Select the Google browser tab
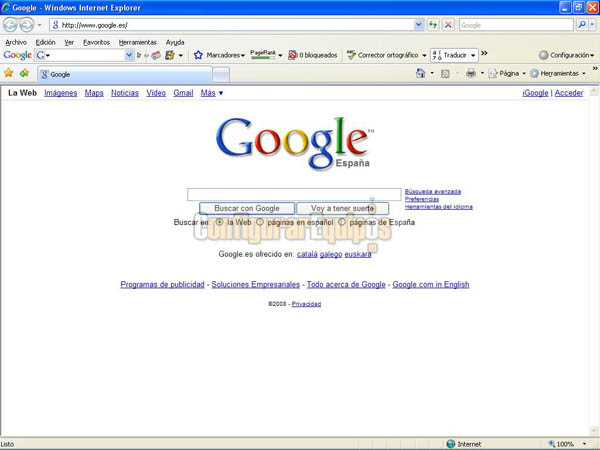 tap(125, 74)
